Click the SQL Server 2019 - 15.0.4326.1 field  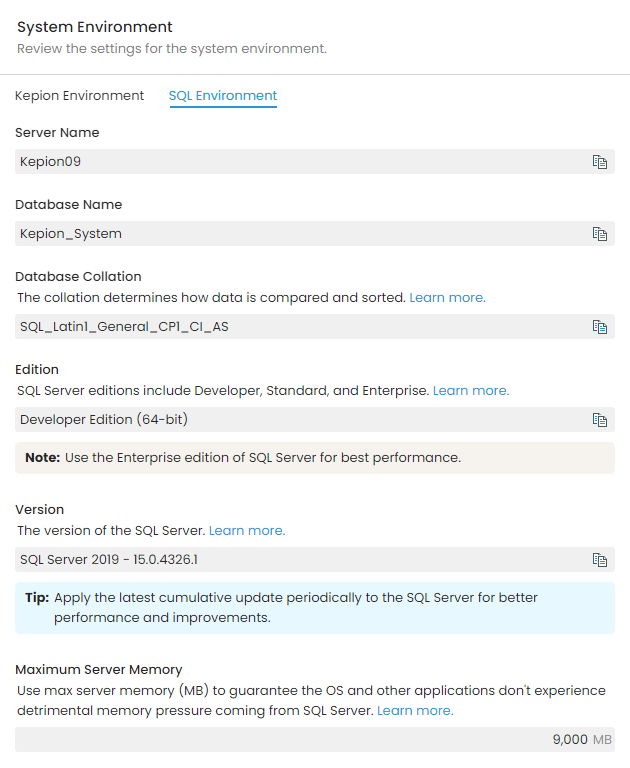point(315,560)
